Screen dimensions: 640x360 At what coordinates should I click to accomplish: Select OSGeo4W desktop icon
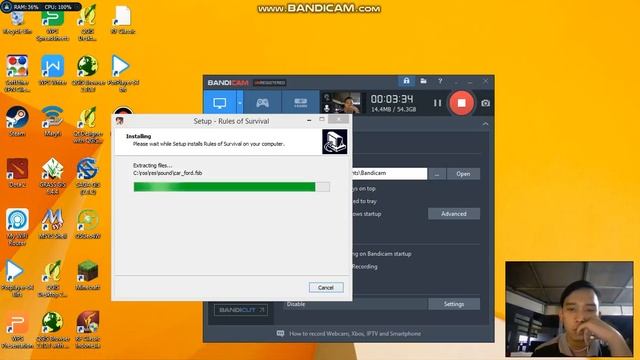(88, 224)
